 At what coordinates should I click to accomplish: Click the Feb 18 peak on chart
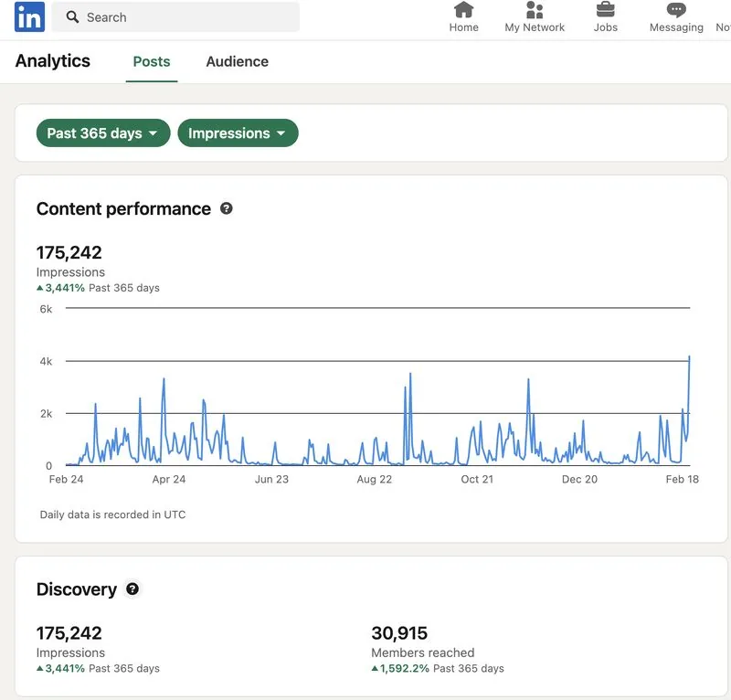[x=689, y=357]
